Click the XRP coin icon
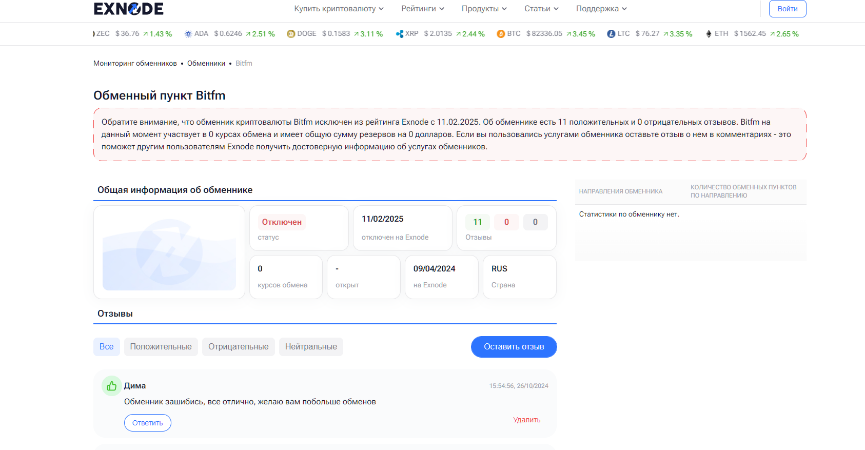Image resolution: width=865 pixels, height=450 pixels. tap(399, 34)
